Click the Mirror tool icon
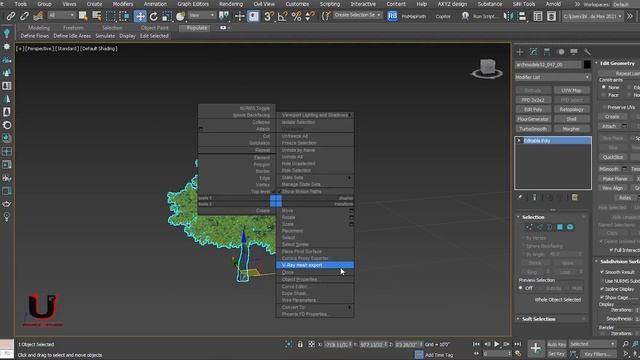The image size is (640, 360). pyautogui.click(x=508, y=16)
